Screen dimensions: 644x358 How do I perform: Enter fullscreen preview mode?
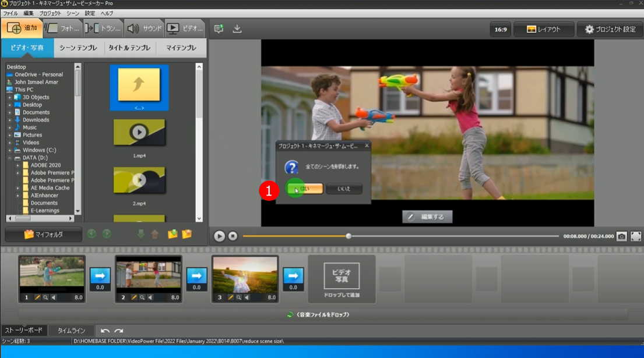point(636,236)
